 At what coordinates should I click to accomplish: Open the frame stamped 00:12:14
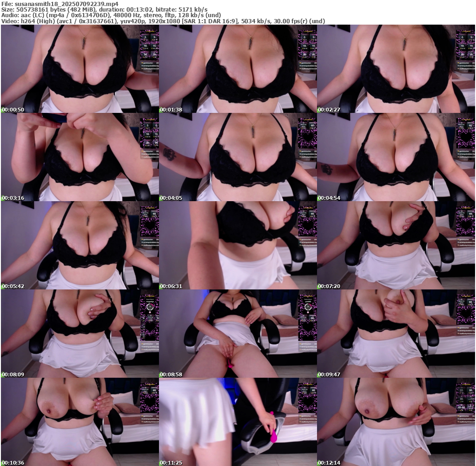coord(396,422)
